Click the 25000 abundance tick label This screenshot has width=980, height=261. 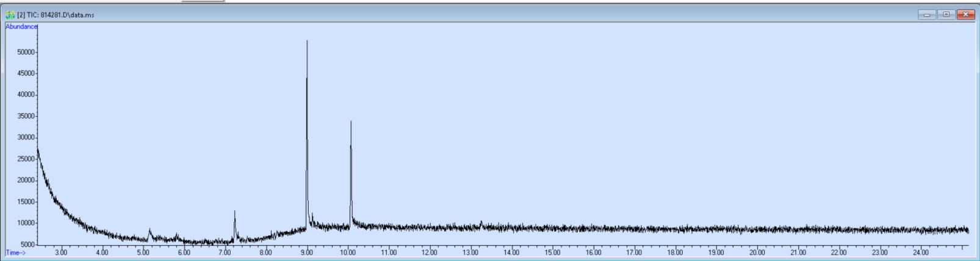(x=25, y=159)
